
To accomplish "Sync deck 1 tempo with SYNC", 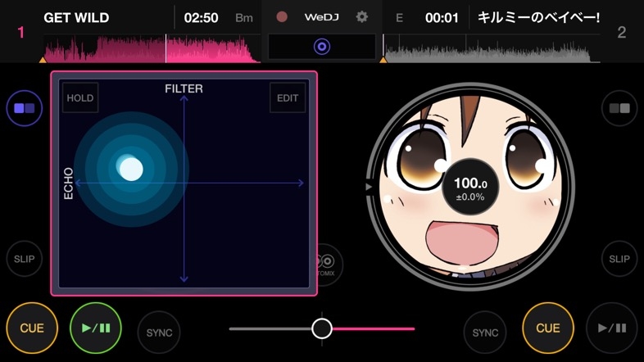I will 159,333.
